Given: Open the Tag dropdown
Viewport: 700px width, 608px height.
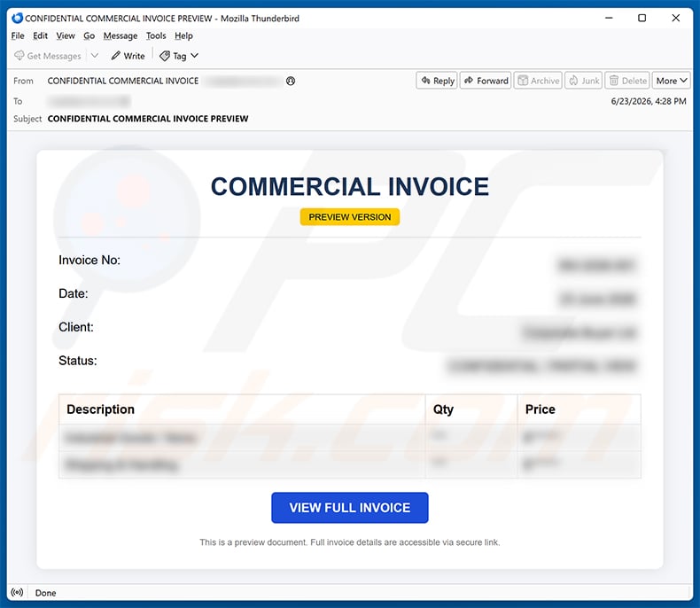Looking at the screenshot, I should click(x=179, y=56).
